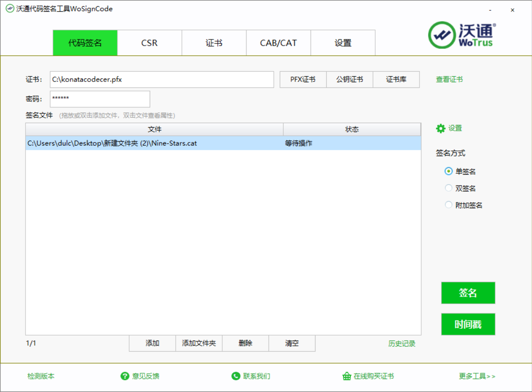This screenshot has height=392, width=532.
Task: Open the 历史记录 link
Action: [402, 344]
